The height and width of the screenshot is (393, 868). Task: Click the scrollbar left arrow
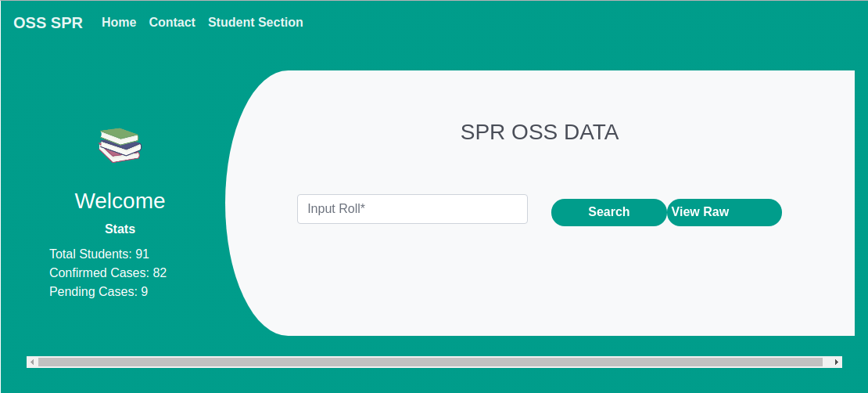pyautogui.click(x=32, y=362)
